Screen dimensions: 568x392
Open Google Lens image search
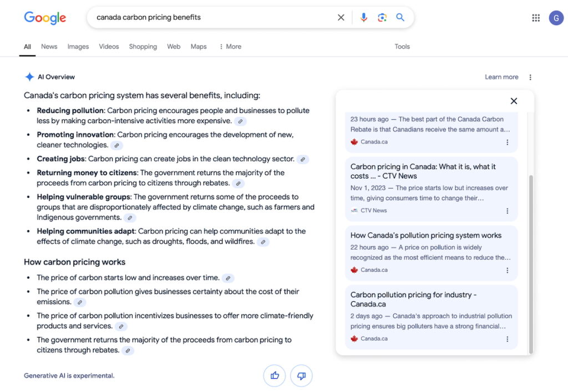coord(382,18)
